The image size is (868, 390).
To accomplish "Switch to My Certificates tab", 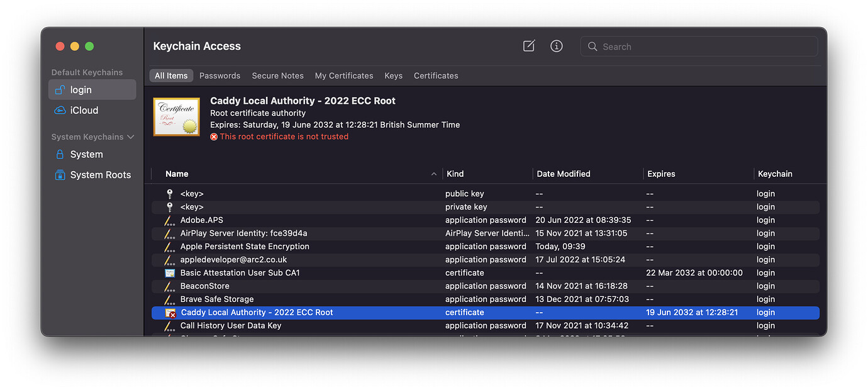I will point(344,75).
